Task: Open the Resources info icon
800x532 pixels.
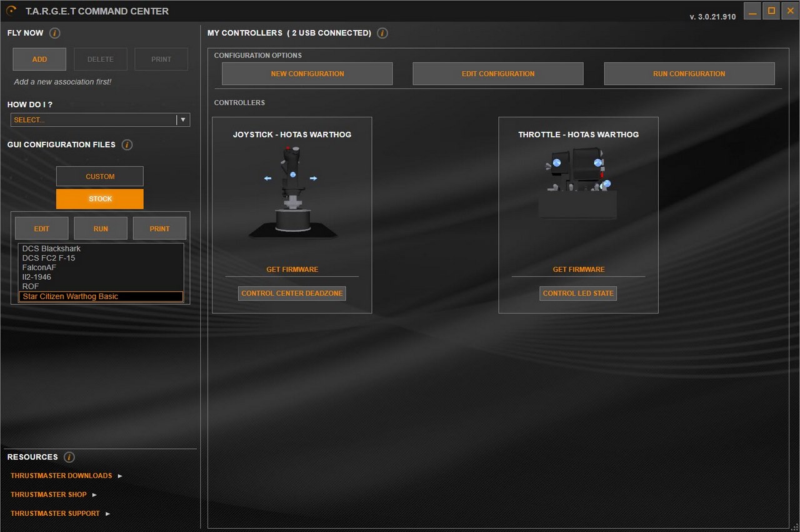Action: [69, 457]
